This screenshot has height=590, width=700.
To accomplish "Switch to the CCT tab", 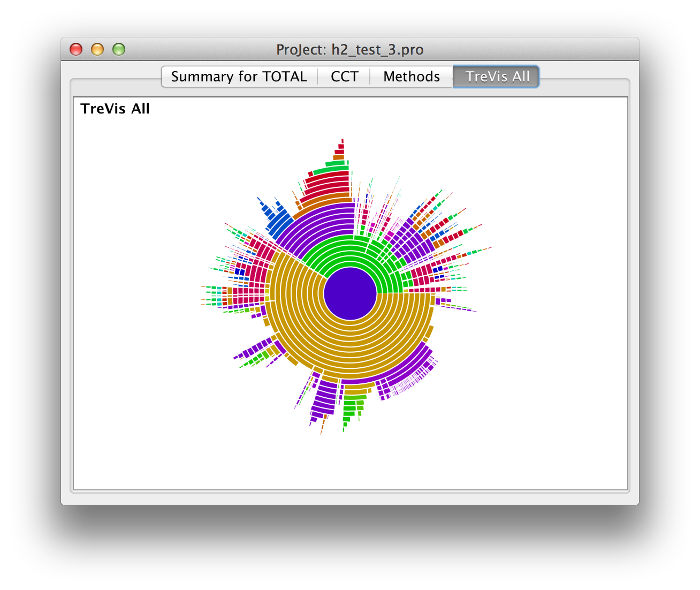I will pyautogui.click(x=344, y=77).
